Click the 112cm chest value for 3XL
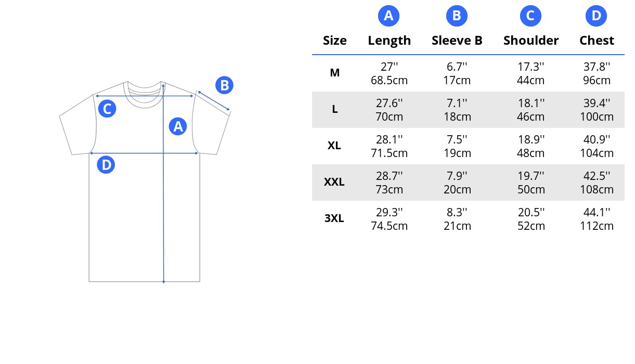Image resolution: width=635 pixels, height=364 pixels. (597, 226)
